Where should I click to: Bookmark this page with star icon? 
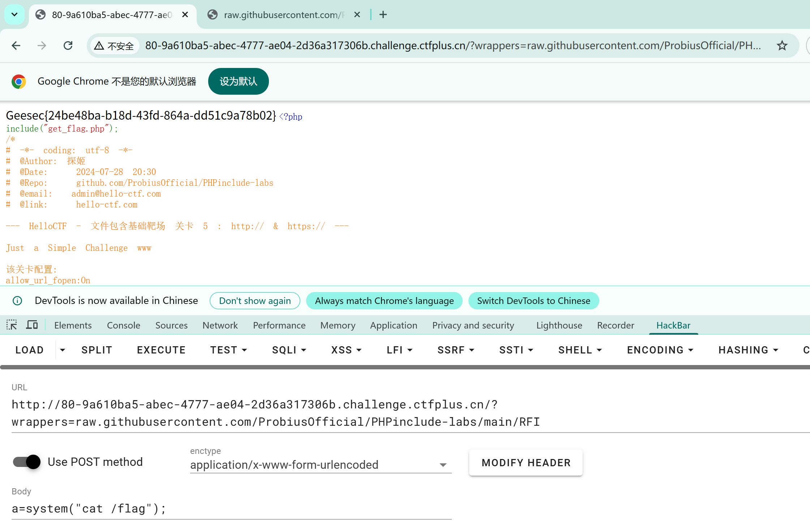click(782, 46)
